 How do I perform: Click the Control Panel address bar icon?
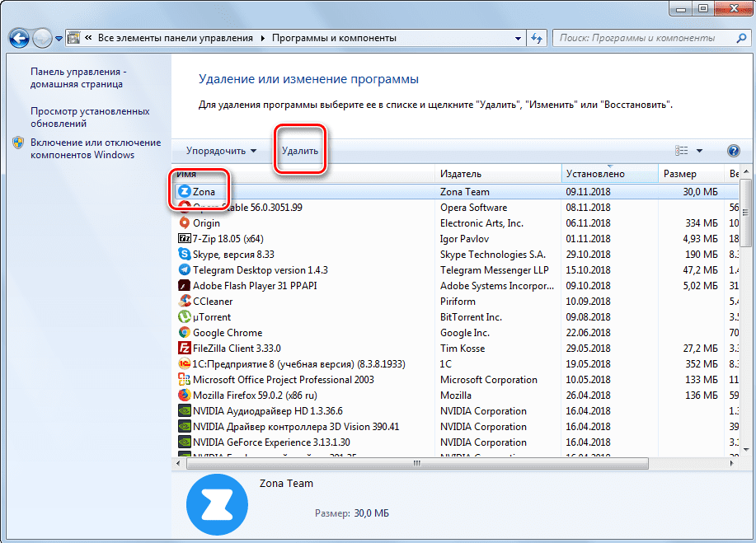73,38
